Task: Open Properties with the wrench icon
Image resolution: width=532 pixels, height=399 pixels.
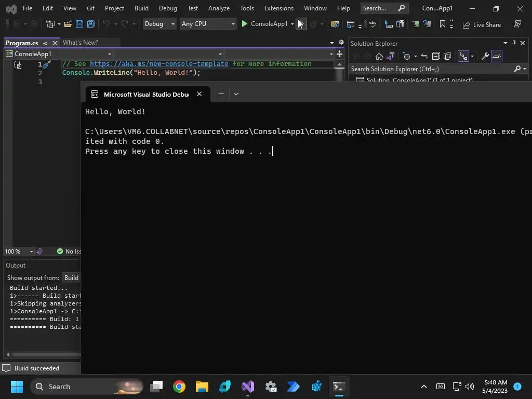Action: pyautogui.click(x=485, y=56)
